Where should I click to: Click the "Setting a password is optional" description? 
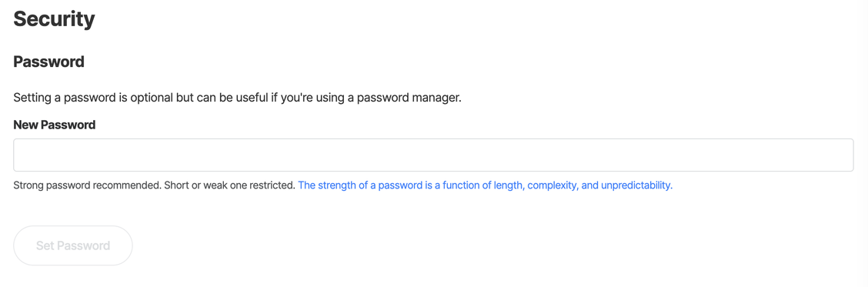click(x=237, y=98)
